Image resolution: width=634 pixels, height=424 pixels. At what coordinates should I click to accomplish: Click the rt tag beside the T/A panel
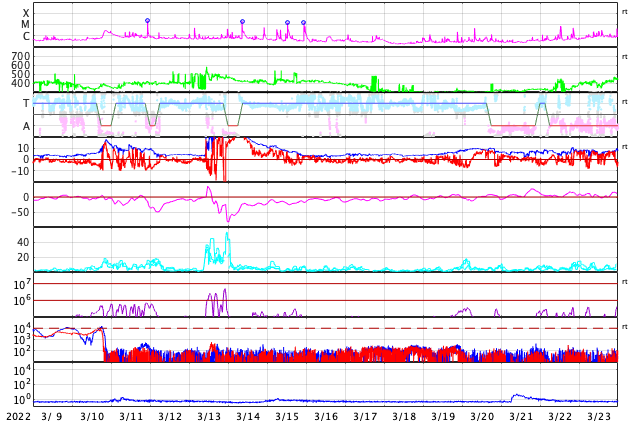pyautogui.click(x=625, y=101)
